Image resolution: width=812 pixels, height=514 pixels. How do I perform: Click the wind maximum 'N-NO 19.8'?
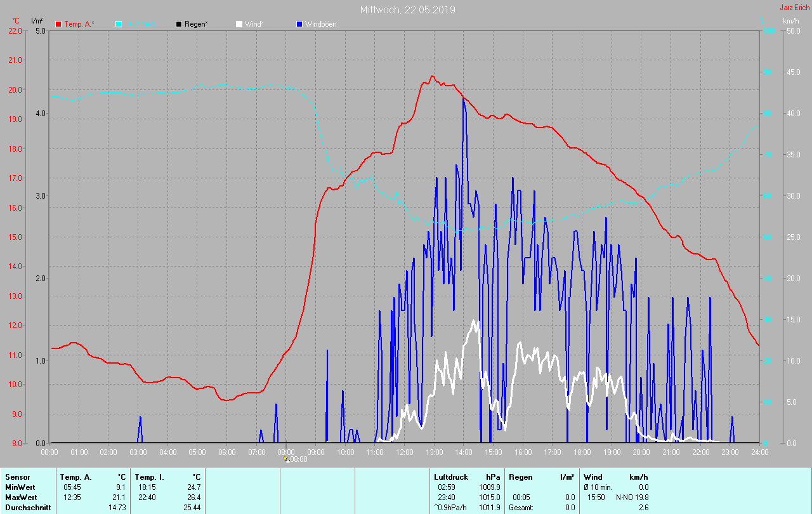click(x=632, y=498)
